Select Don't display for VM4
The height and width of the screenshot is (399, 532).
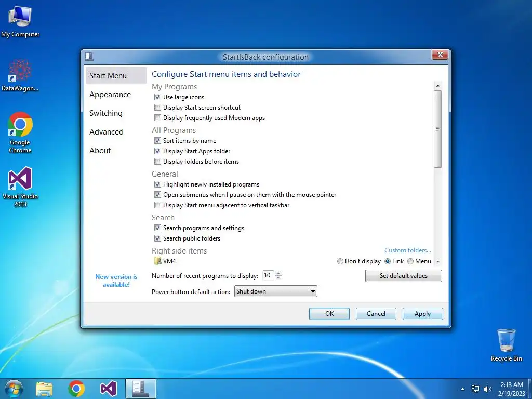click(x=340, y=261)
